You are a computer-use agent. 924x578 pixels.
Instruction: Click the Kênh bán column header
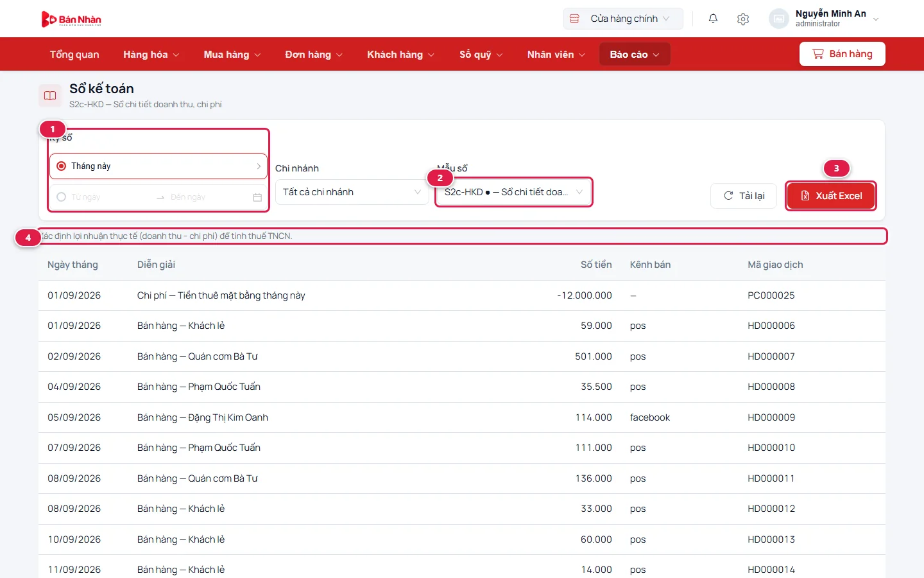(x=650, y=265)
